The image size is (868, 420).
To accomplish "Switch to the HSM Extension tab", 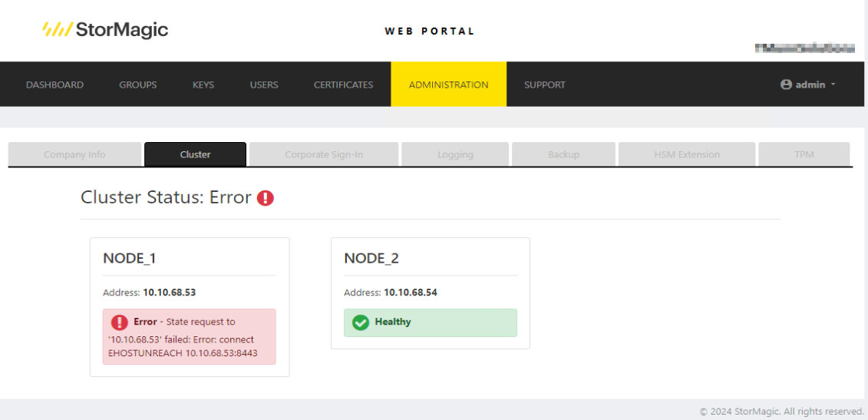I will point(687,154).
